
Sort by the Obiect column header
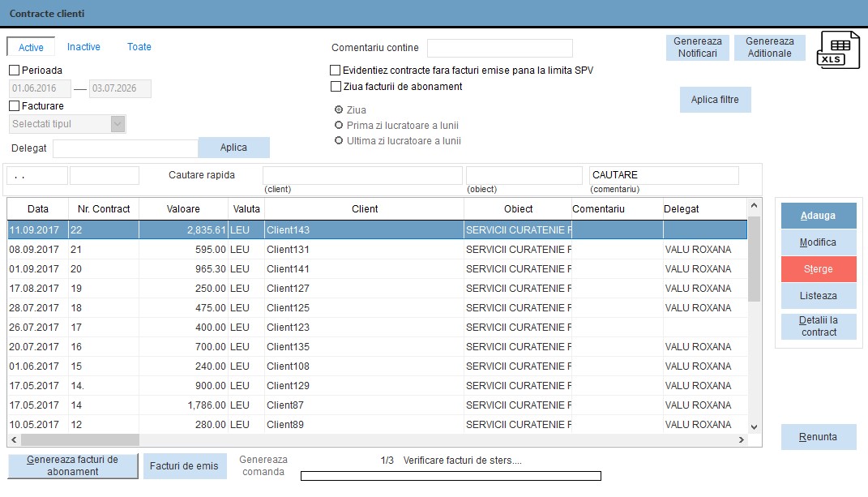(518, 209)
